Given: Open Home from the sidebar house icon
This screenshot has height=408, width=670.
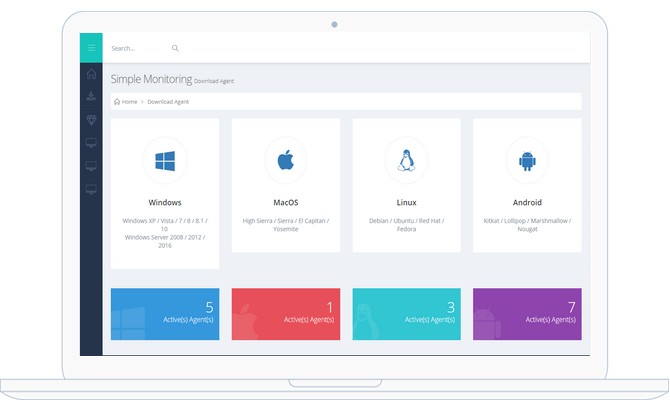Looking at the screenshot, I should pyautogui.click(x=91, y=74).
